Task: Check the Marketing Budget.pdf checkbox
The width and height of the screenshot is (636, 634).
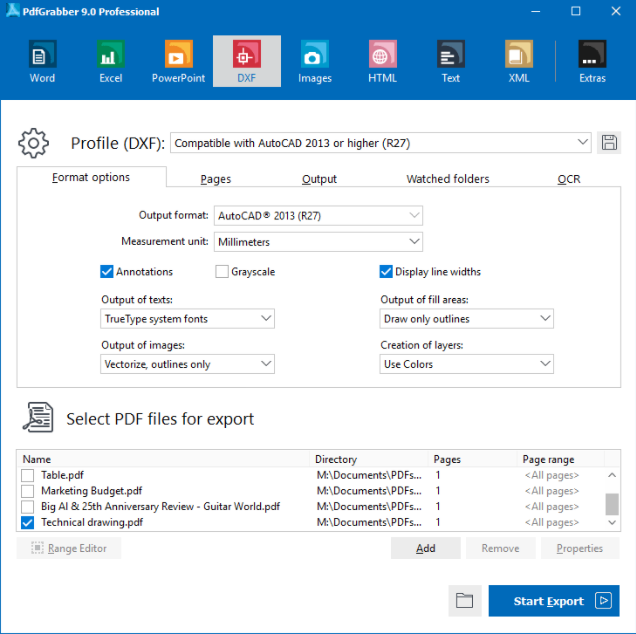Action: click(28, 491)
